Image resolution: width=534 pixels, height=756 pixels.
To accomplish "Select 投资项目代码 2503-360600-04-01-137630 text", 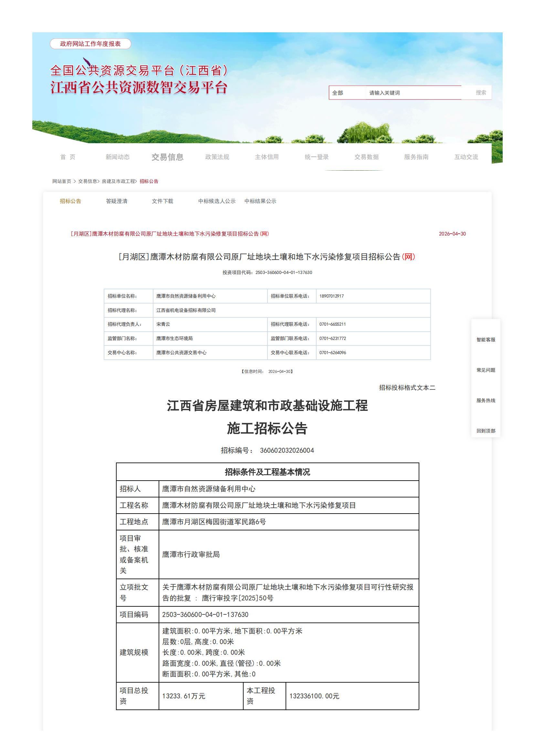I will 267,273.
